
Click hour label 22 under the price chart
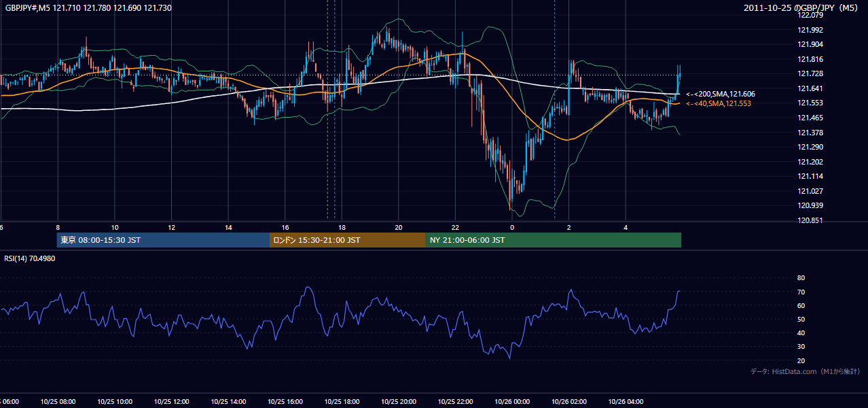tap(455, 227)
